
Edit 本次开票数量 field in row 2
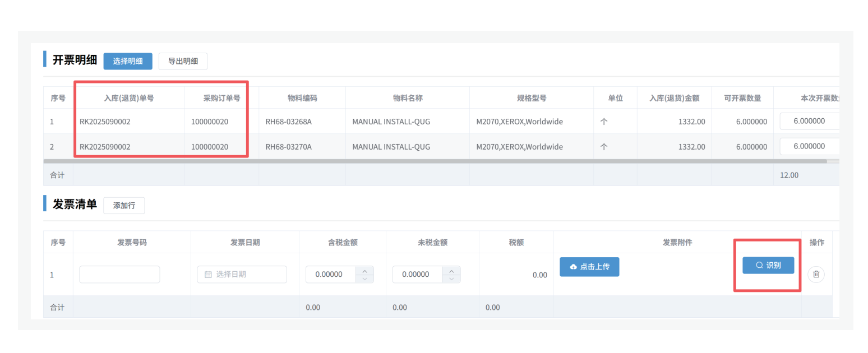(x=809, y=147)
